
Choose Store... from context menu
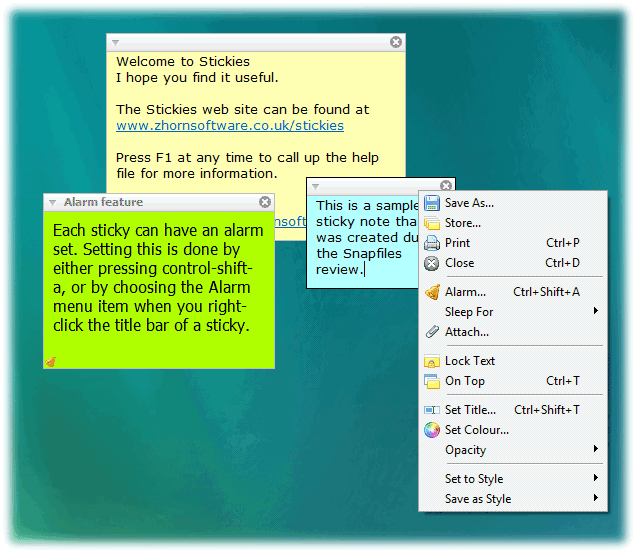point(513,223)
